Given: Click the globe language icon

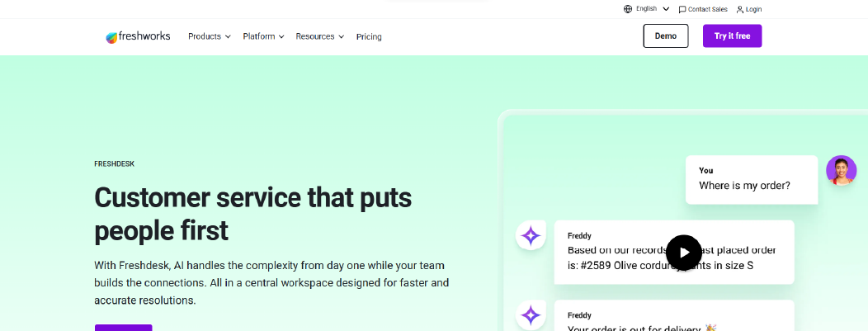Looking at the screenshot, I should [628, 9].
